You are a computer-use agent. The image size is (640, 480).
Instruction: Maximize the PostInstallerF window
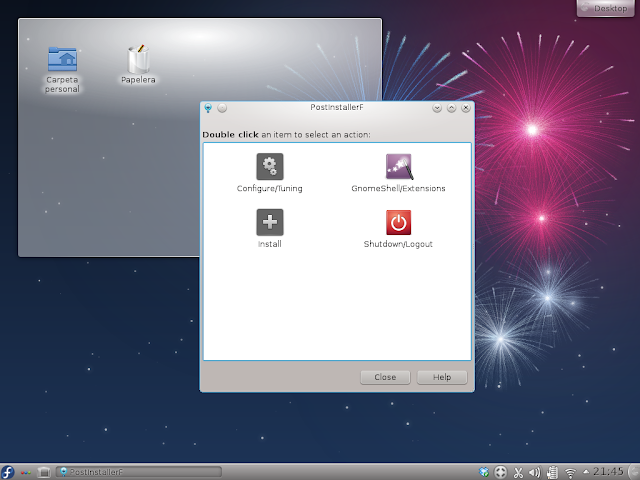click(451, 108)
